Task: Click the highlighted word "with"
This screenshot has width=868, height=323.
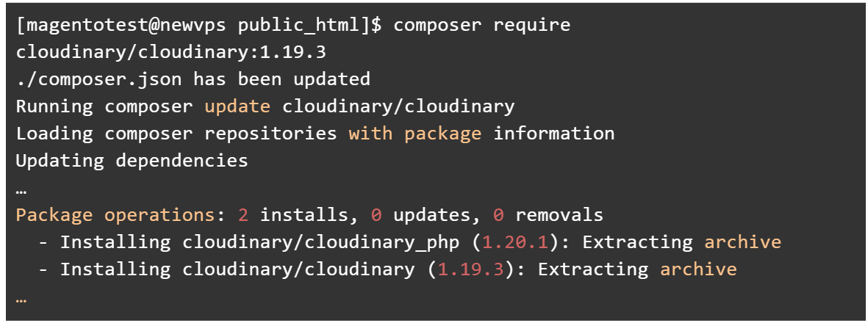Action: [370, 134]
